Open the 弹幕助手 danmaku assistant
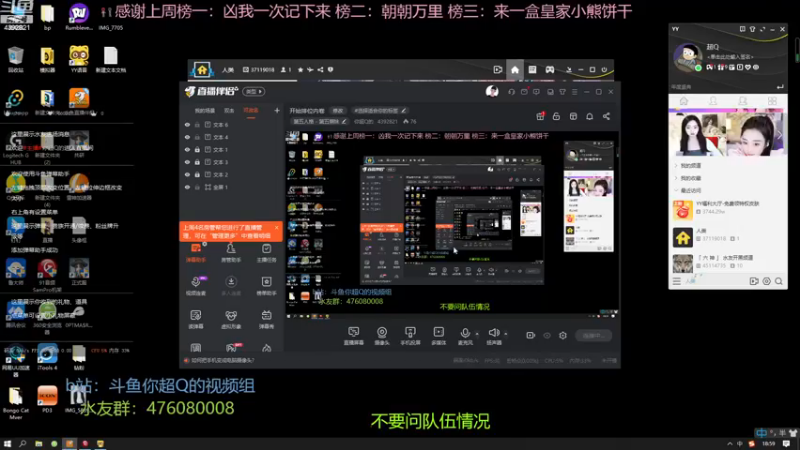The image size is (800, 450). [x=196, y=253]
